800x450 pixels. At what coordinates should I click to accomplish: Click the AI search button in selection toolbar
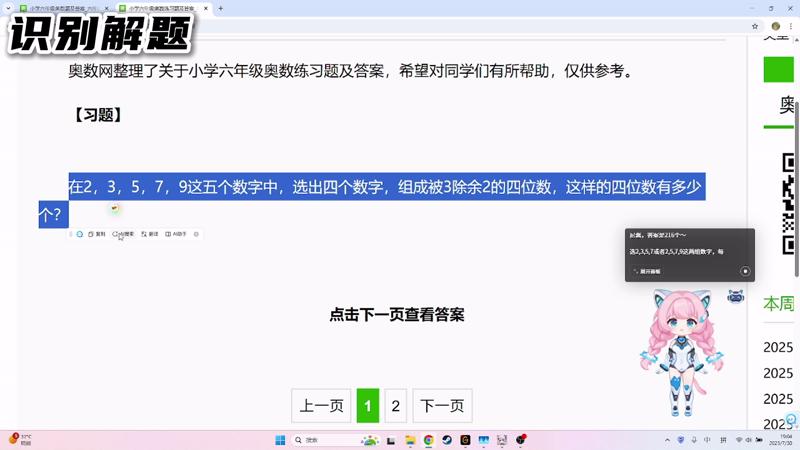tap(123, 234)
